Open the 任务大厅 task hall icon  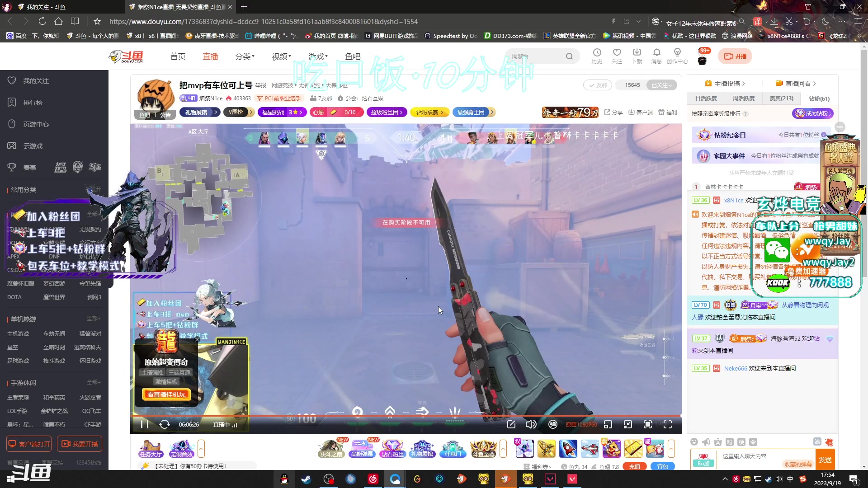click(x=151, y=449)
